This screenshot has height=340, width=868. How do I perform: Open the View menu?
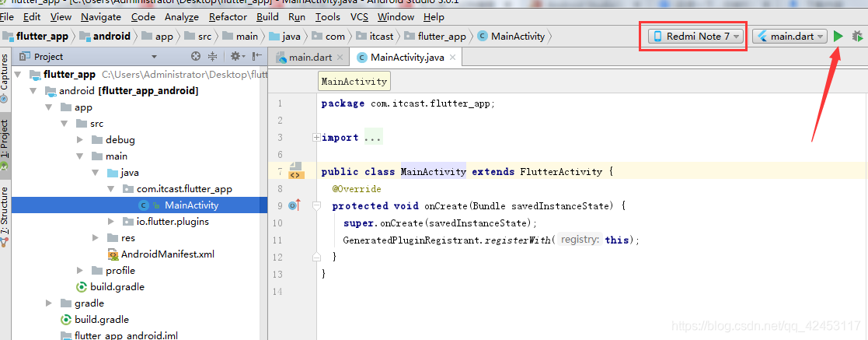61,17
